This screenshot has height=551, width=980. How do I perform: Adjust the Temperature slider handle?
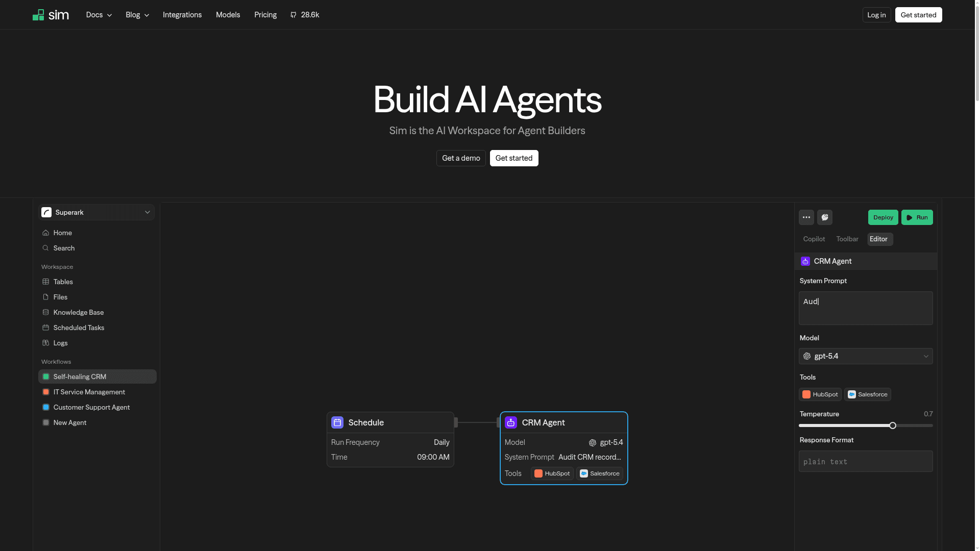tap(893, 425)
